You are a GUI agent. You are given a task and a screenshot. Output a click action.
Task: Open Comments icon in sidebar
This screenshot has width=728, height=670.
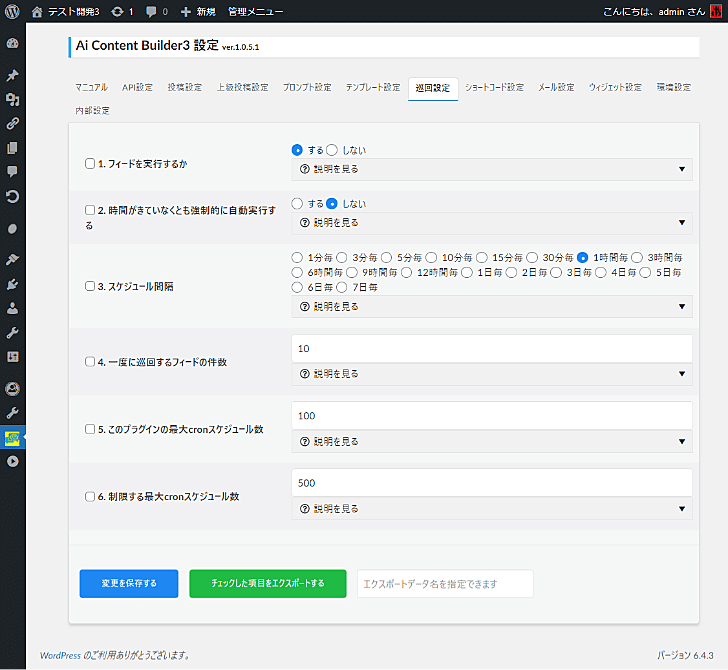(x=13, y=172)
